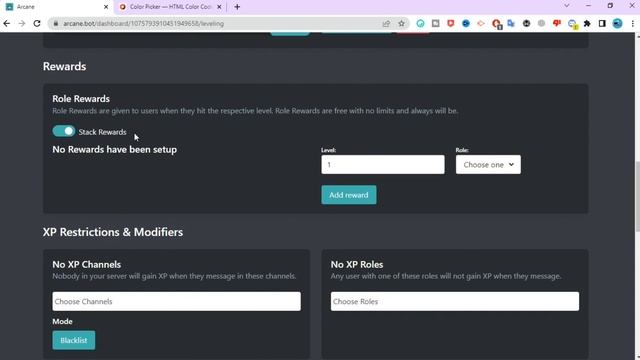Screen dimensions: 640x360
Task: Click 'XP Restrictions & Modifiers' heading
Action: coord(113,232)
